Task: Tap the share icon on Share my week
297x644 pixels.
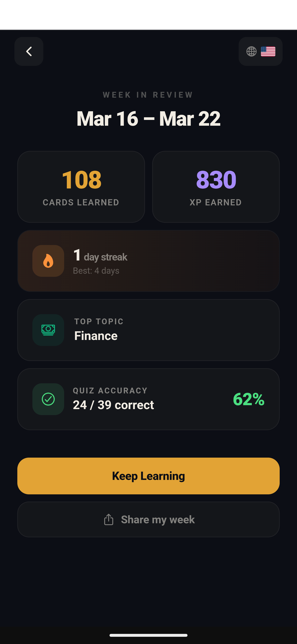Action: pyautogui.click(x=108, y=519)
